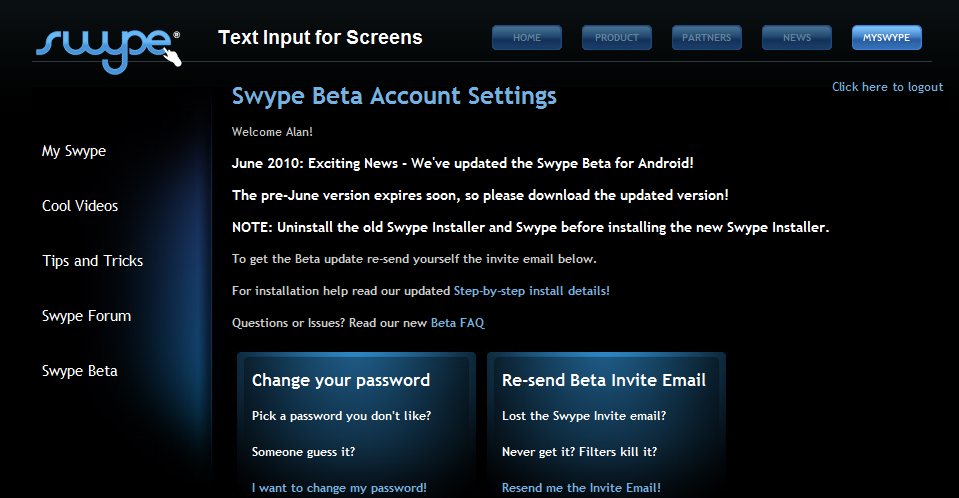This screenshot has width=959, height=498.
Task: Click 'Pick a password you don't like?' text
Action: [x=341, y=416]
